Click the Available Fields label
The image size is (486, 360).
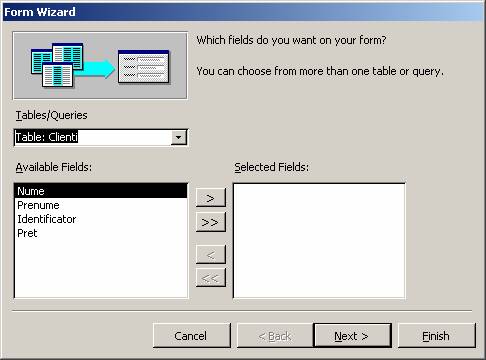tap(54, 167)
